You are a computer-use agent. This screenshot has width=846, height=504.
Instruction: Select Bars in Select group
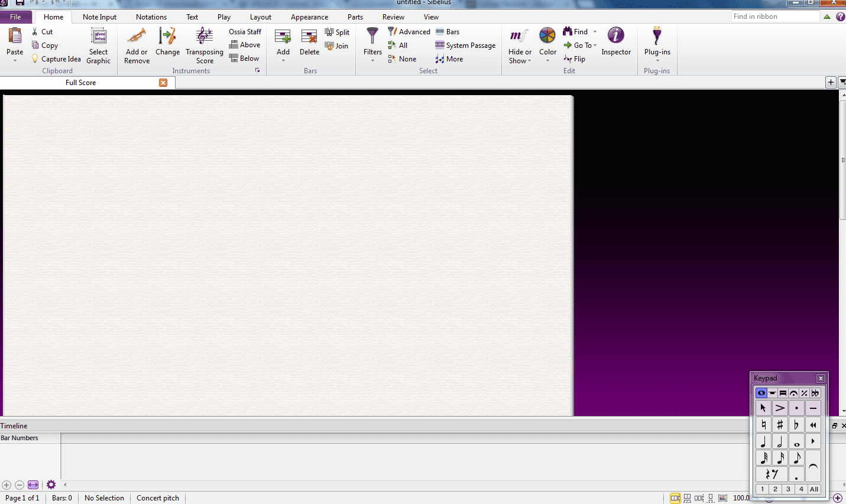(448, 32)
